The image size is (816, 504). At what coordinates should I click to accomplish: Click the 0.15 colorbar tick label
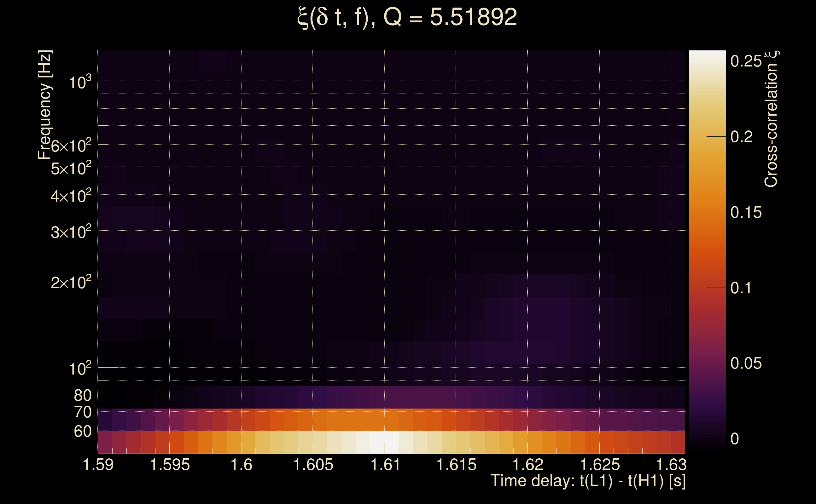coord(746,213)
